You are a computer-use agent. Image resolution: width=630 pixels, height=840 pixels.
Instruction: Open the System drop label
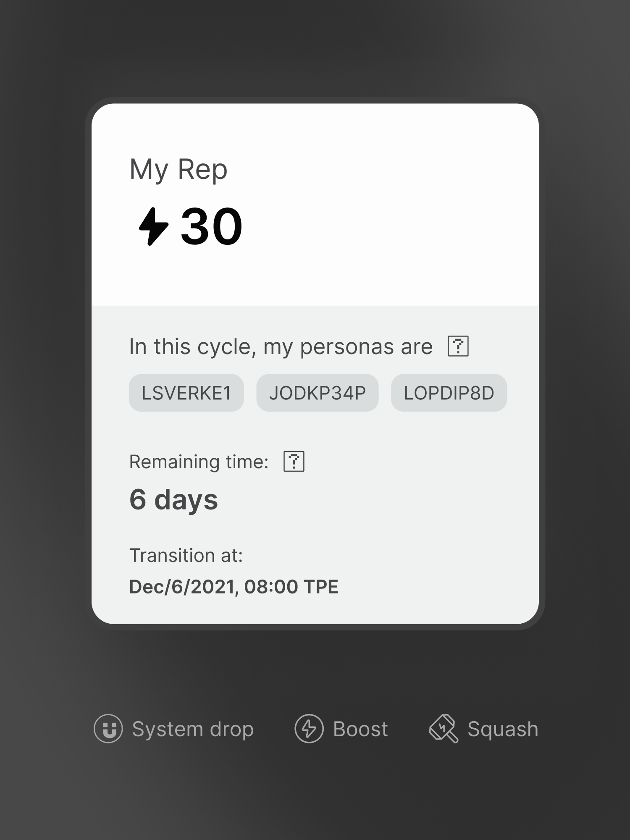click(x=193, y=729)
